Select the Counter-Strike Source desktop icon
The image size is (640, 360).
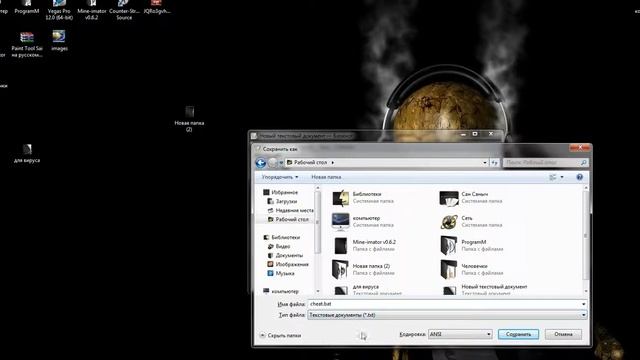(x=124, y=10)
